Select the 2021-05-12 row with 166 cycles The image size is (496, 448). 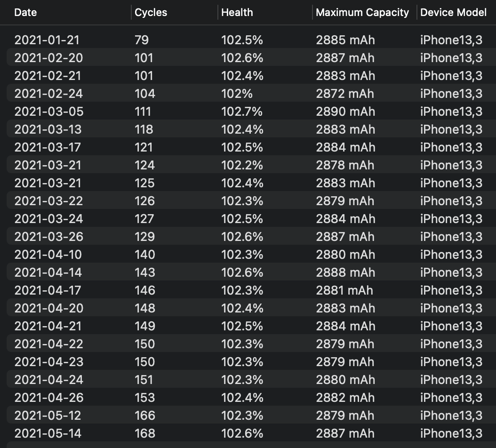coord(251,415)
